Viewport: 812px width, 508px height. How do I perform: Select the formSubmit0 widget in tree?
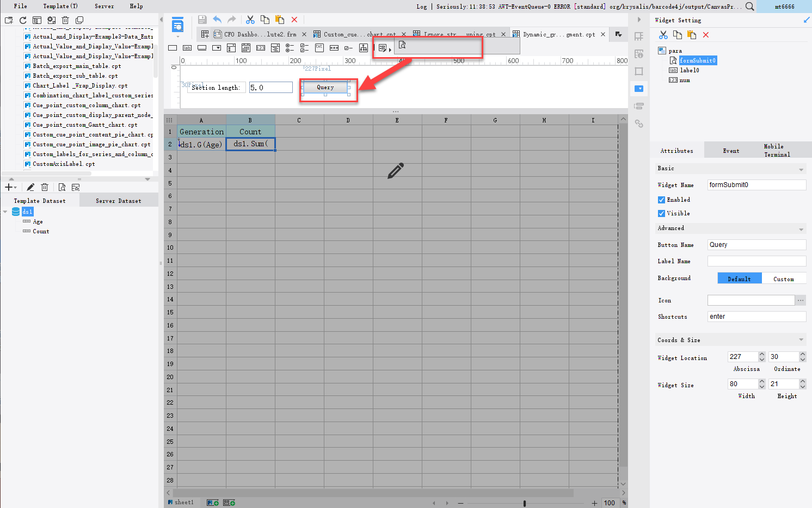coord(697,60)
